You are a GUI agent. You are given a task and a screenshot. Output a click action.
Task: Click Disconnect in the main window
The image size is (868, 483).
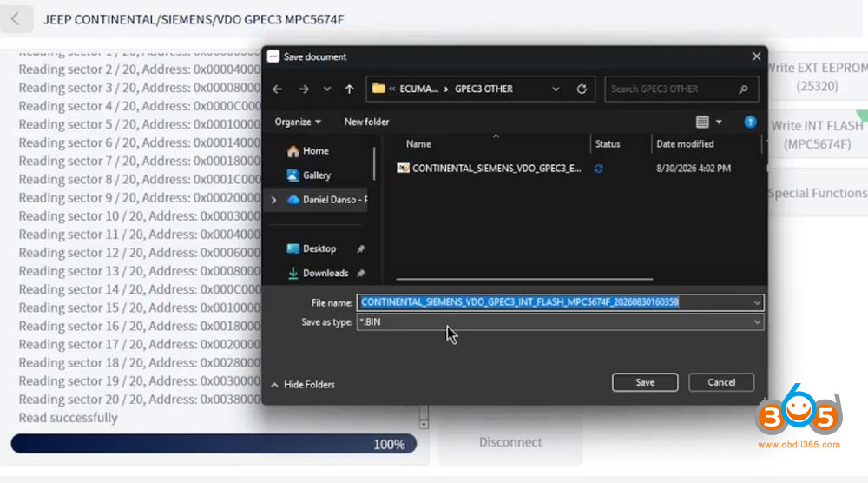point(510,442)
